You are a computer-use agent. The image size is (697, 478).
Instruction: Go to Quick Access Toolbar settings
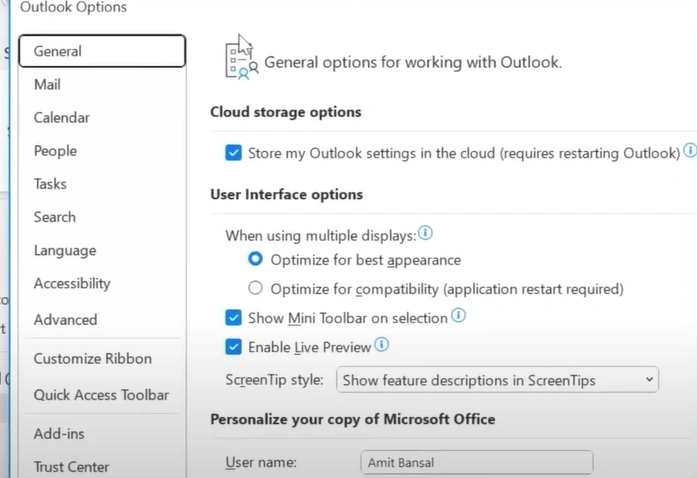tap(101, 395)
